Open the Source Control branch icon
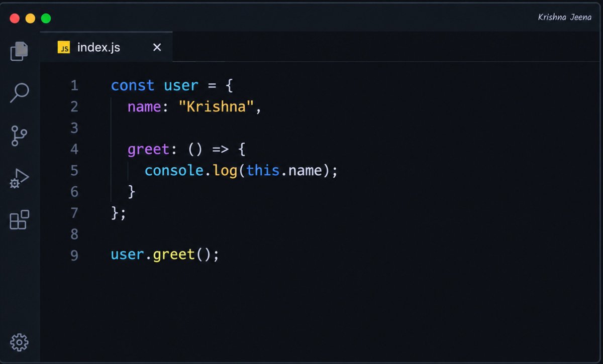 click(x=19, y=136)
